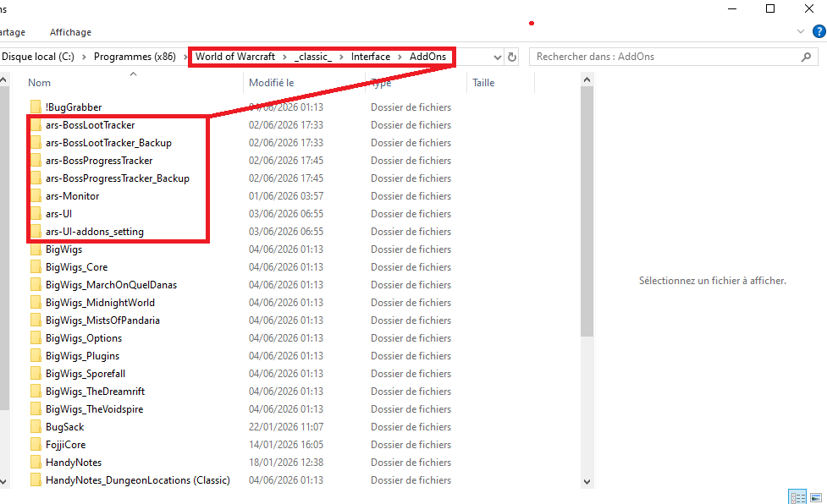Select BigWigs_TheDreamrift folder name

tap(95, 392)
